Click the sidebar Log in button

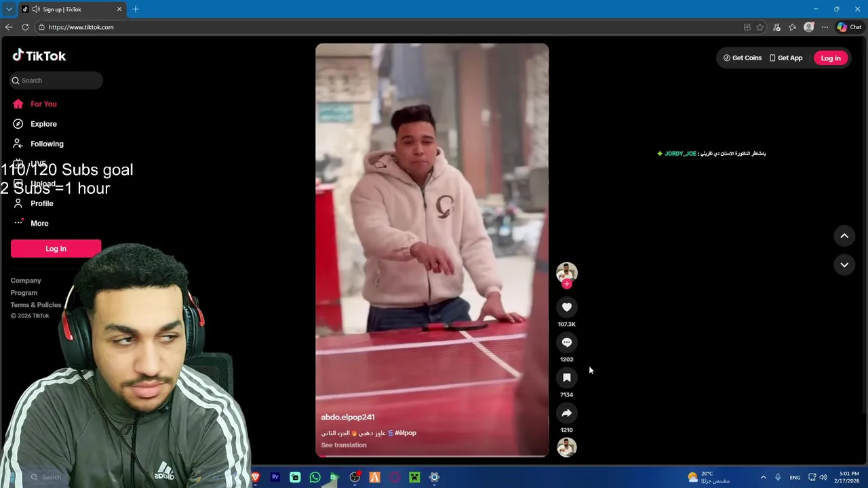tap(56, 249)
